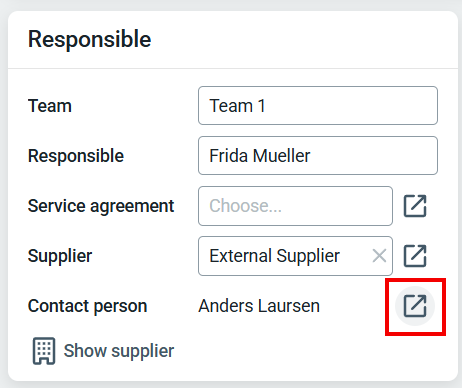This screenshot has height=388, width=462.
Task: Click the building icon beside Show supplier
Action: pos(44,351)
